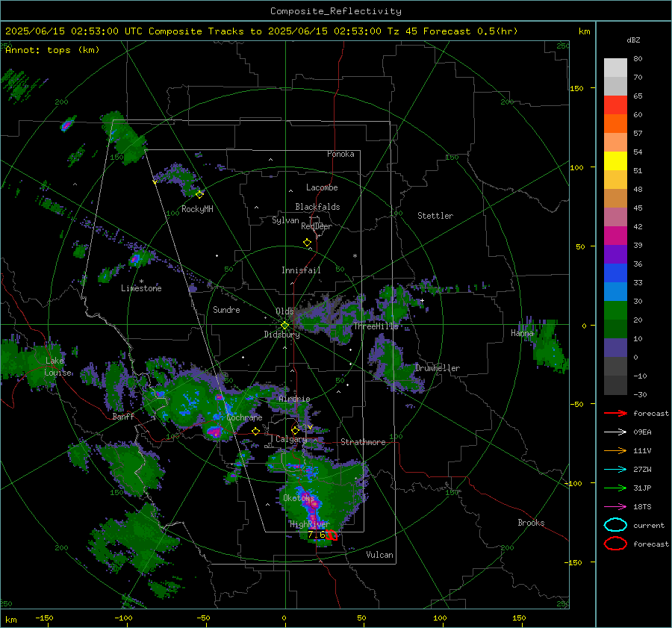The height and width of the screenshot is (628, 672).
Task: Click the 'Okotoks' map label
Action: point(299,498)
